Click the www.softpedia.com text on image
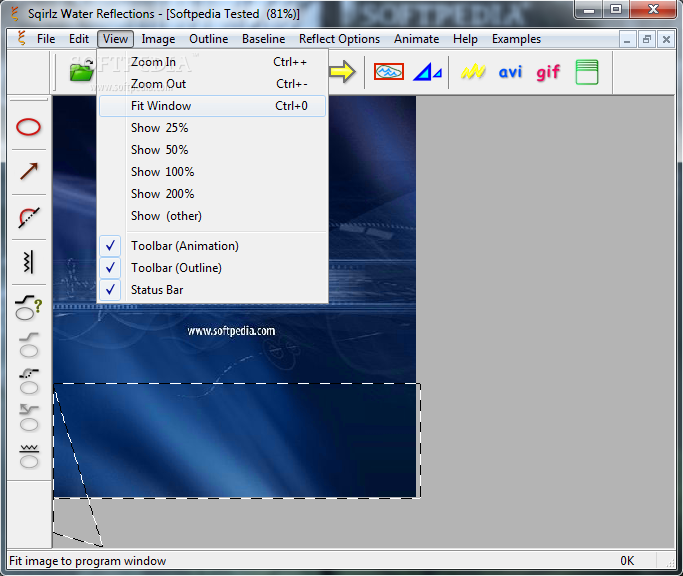Image resolution: width=683 pixels, height=576 pixels. 231,331
